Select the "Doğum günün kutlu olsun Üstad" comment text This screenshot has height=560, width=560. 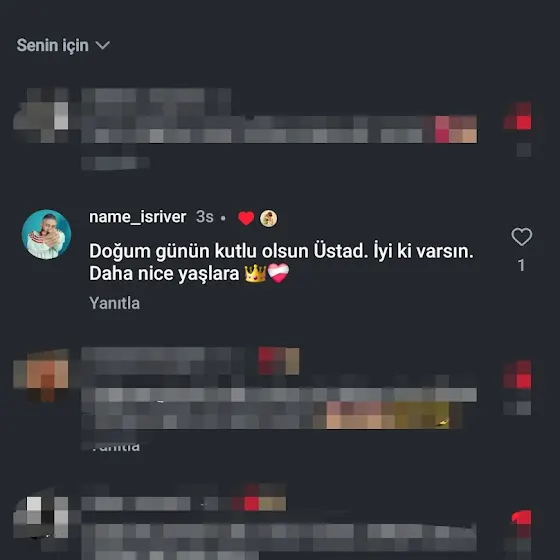281,262
